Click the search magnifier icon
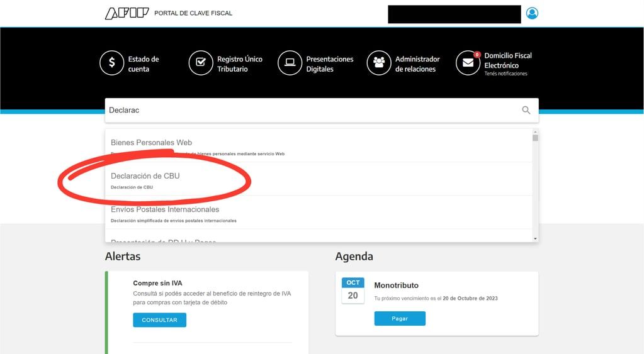 (526, 110)
